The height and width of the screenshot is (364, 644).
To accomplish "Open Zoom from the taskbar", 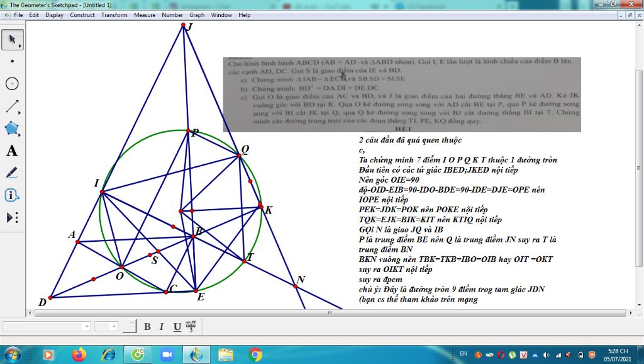I will pyautogui.click(x=167, y=355).
